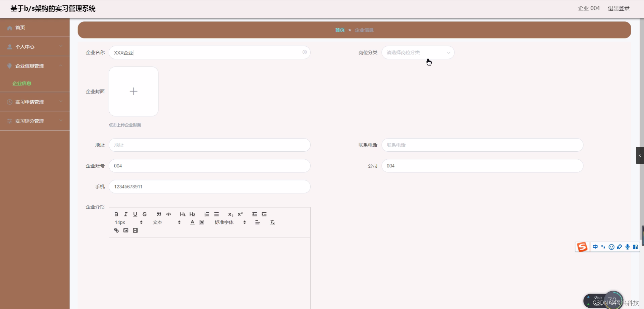Open the code view icon in the editor

[168, 214]
